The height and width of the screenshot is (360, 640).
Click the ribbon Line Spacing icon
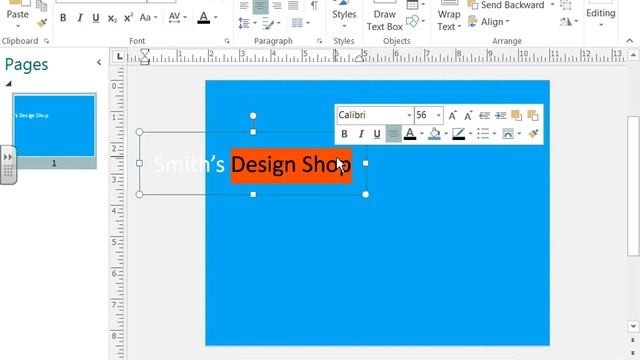pyautogui.click(x=244, y=23)
